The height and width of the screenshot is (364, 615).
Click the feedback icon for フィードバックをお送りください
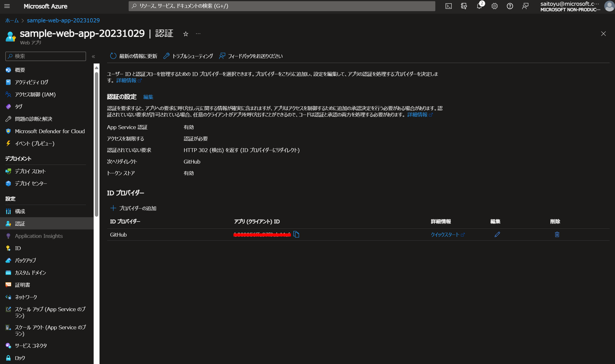click(x=222, y=56)
